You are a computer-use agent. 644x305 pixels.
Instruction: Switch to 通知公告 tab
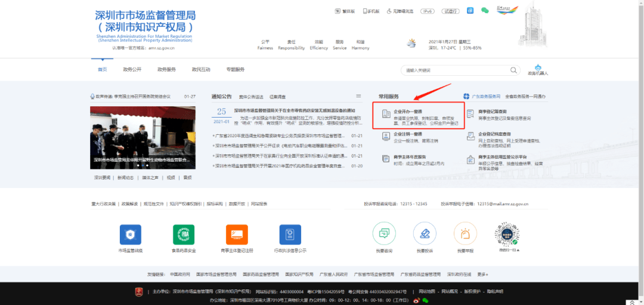click(x=222, y=97)
